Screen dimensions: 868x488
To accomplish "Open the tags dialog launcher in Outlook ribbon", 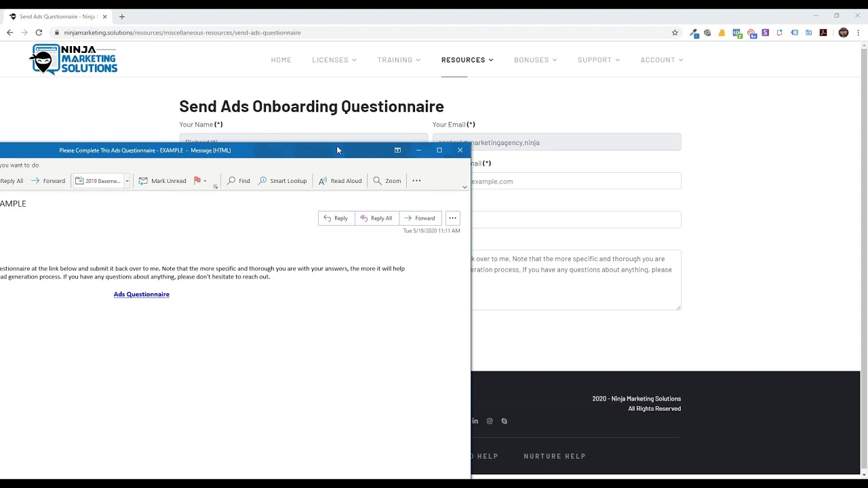I will pyautogui.click(x=216, y=186).
